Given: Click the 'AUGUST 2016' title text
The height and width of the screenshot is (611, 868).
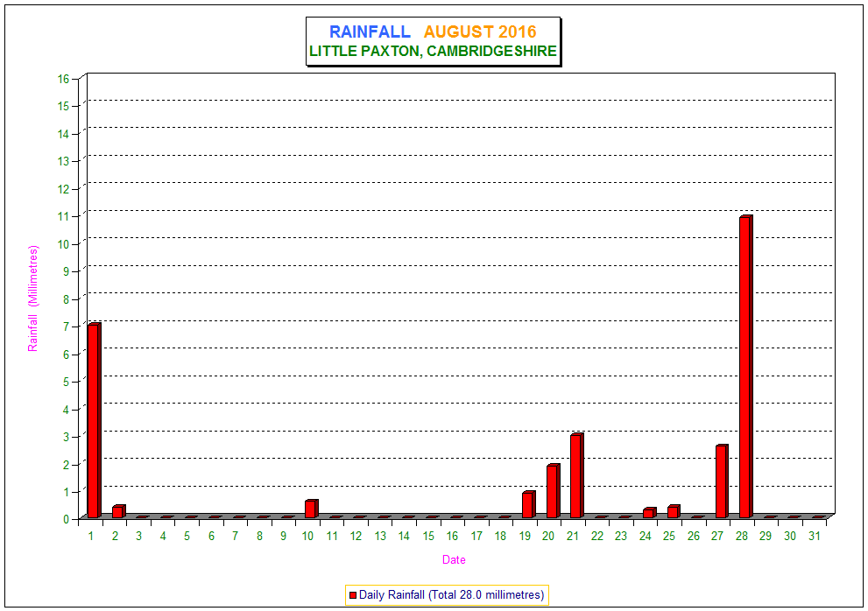Looking at the screenshot, I should coord(481,32).
